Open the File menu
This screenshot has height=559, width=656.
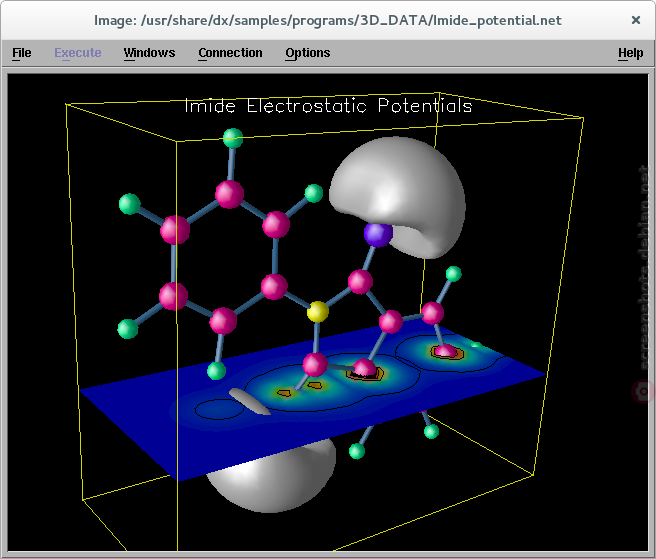22,53
